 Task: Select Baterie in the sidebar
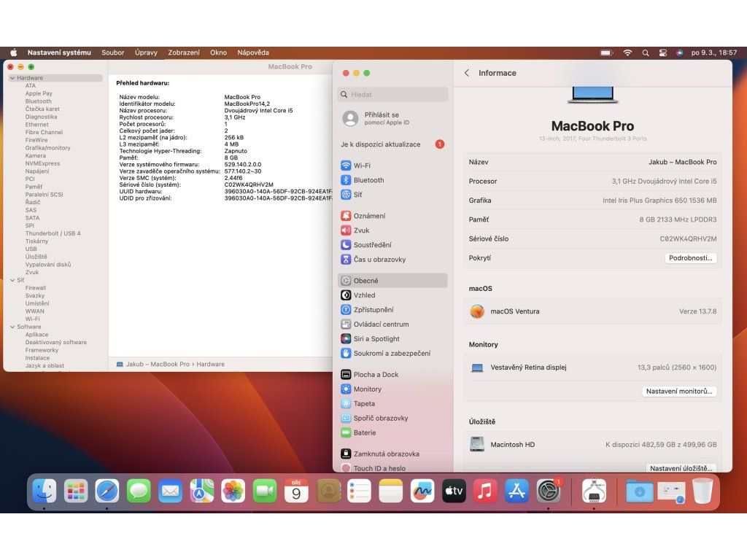click(x=365, y=432)
